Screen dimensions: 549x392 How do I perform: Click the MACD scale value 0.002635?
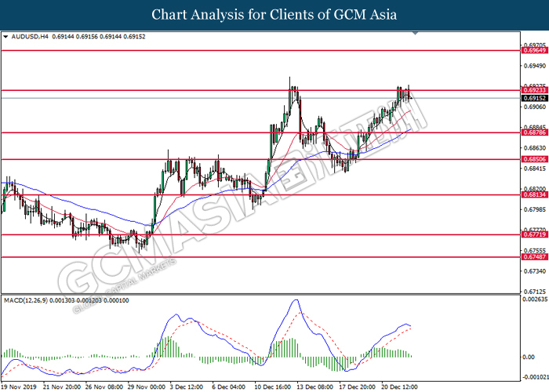535,299
